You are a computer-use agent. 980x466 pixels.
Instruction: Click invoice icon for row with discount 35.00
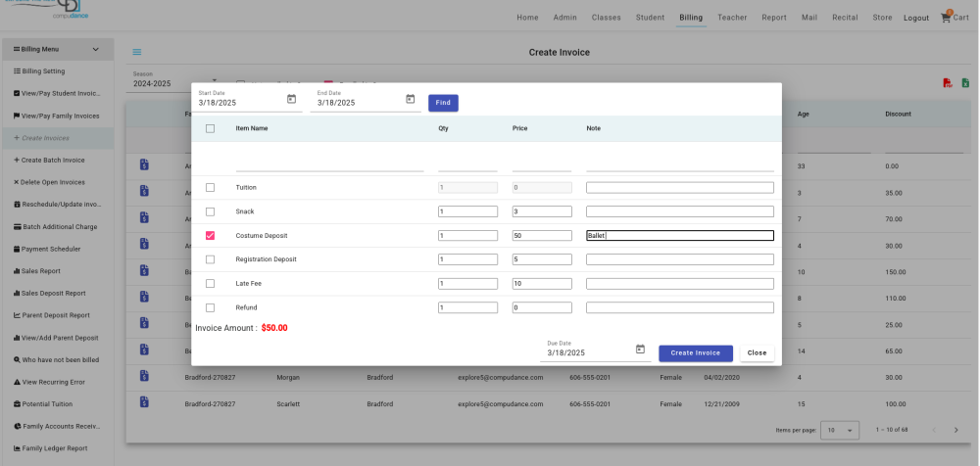click(144, 191)
